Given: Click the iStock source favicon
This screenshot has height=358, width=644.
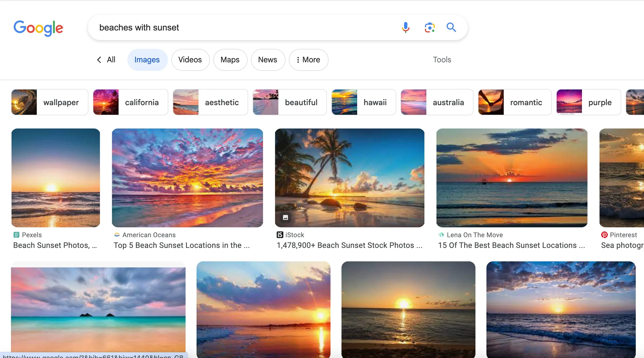Looking at the screenshot, I should [x=280, y=235].
